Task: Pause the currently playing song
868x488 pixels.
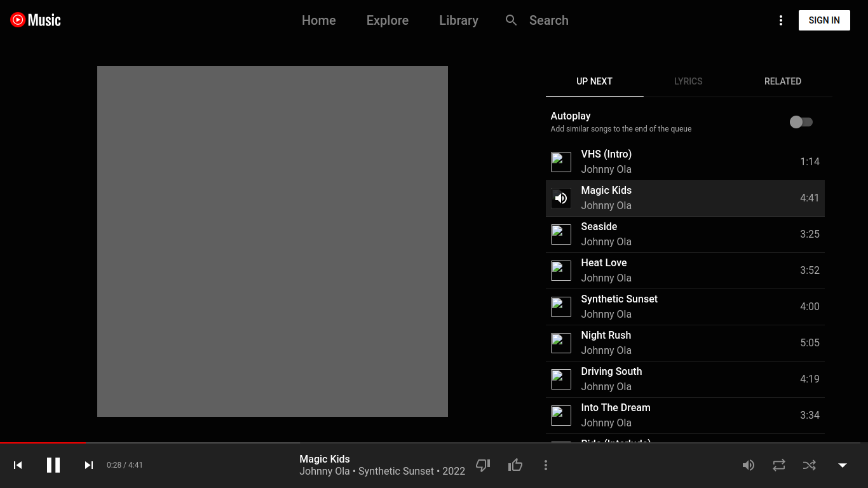Action: point(53,465)
